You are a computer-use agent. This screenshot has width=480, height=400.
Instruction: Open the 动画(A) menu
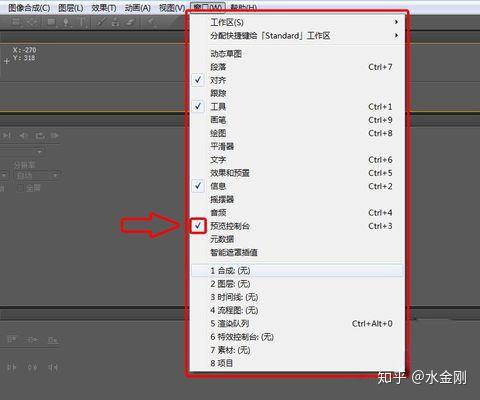click(x=138, y=7)
